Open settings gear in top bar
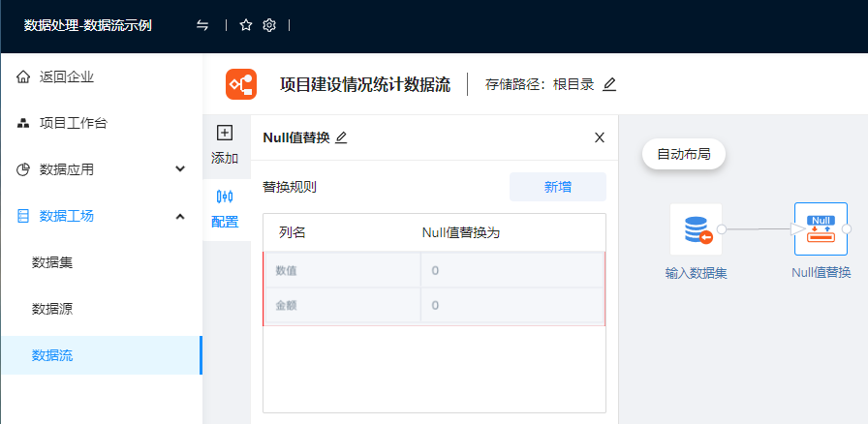868x424 pixels. pyautogui.click(x=269, y=25)
